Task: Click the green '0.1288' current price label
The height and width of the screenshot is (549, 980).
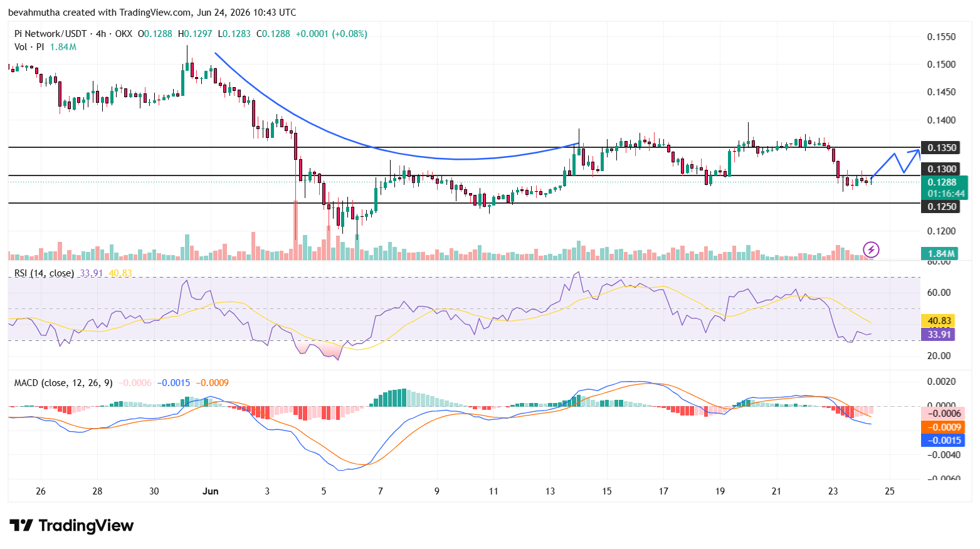Action: point(942,182)
